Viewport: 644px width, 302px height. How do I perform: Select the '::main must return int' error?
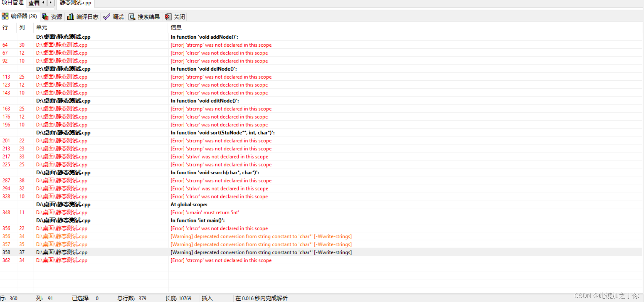pos(321,213)
